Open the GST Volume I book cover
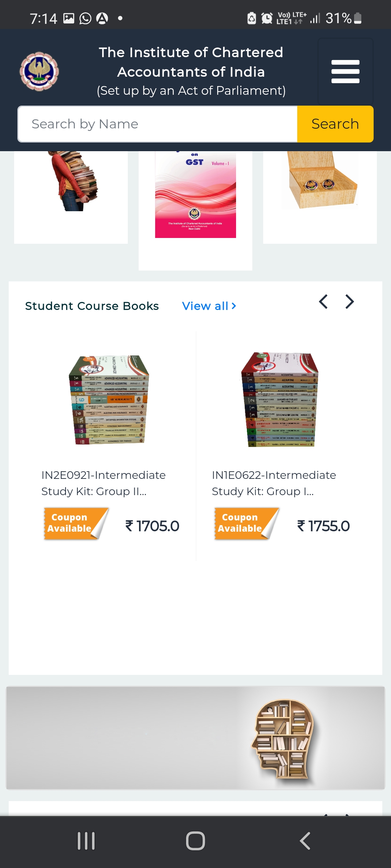This screenshot has width=391, height=868. point(195,195)
